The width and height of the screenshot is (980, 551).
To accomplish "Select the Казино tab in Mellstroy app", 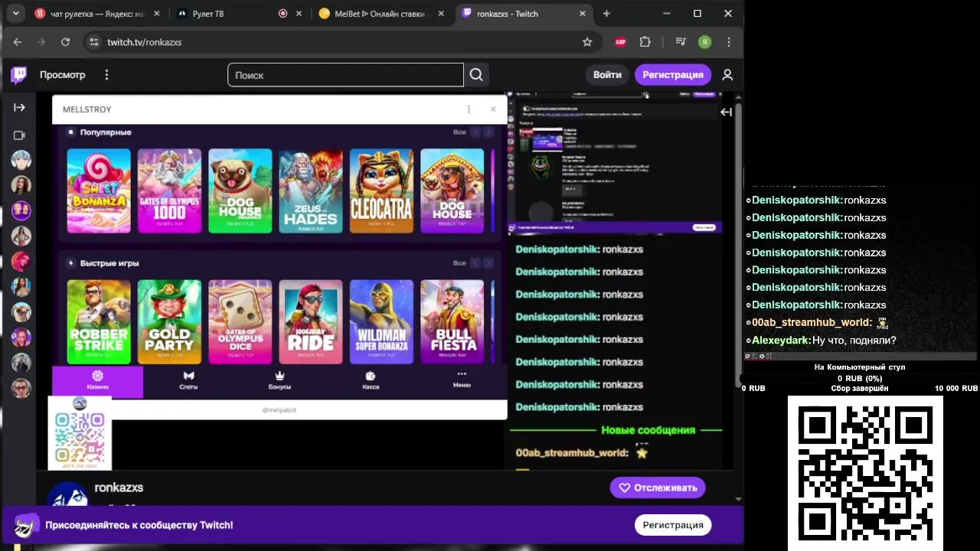I will (97, 380).
